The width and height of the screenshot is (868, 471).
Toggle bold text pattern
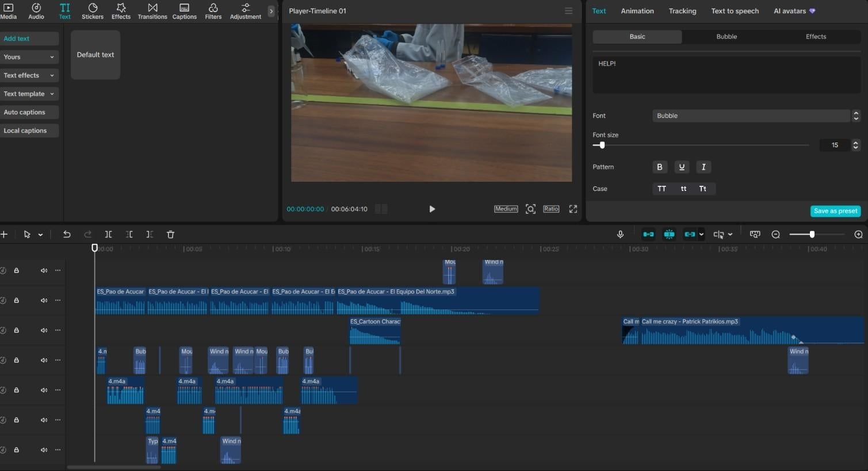pyautogui.click(x=660, y=167)
